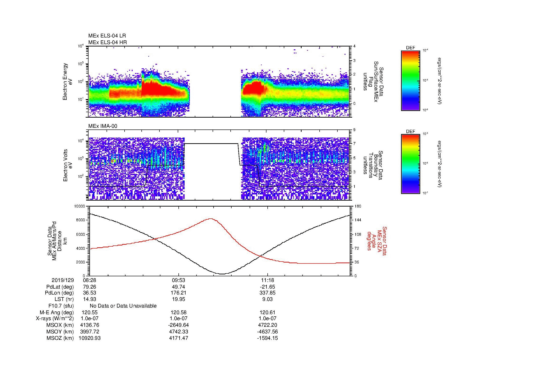Image resolution: width=555 pixels, height=392 pixels.
Task: Select the top DEF color bar
Action: (410, 81)
